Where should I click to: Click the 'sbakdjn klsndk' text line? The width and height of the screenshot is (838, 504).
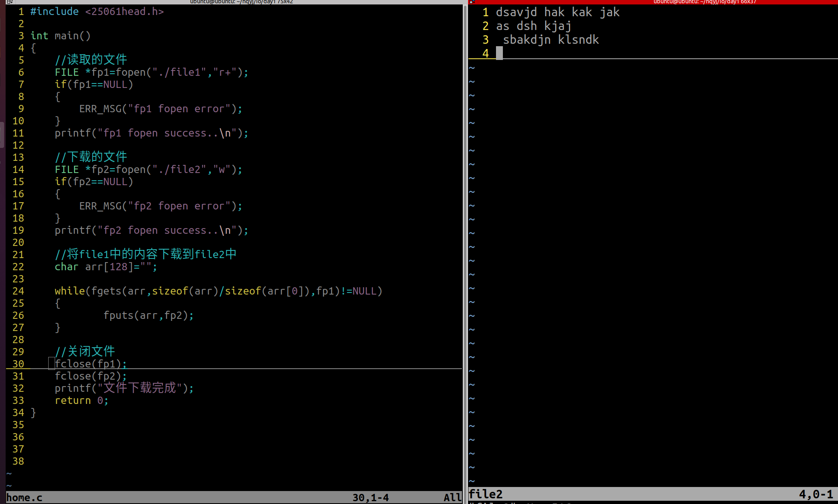(x=550, y=40)
